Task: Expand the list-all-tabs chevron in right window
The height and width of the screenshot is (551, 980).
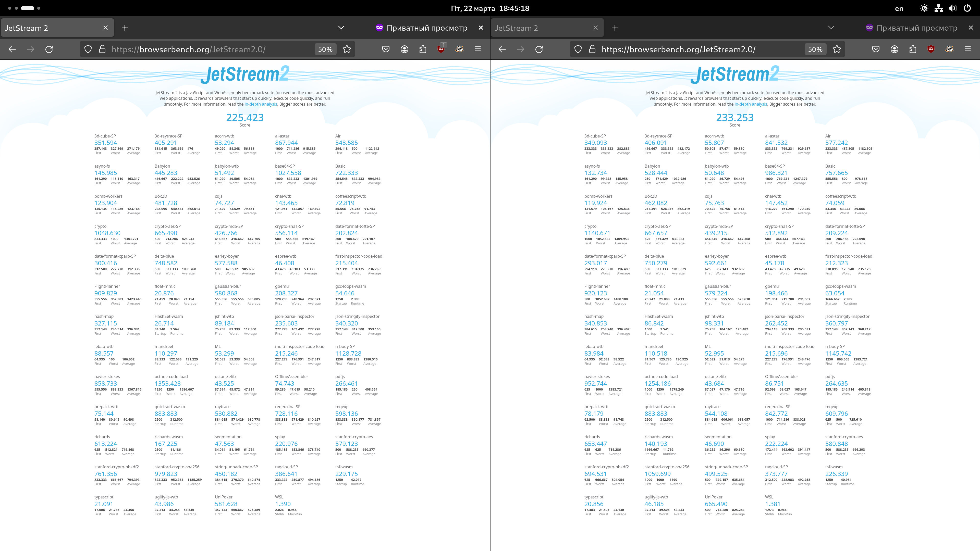Action: click(831, 27)
